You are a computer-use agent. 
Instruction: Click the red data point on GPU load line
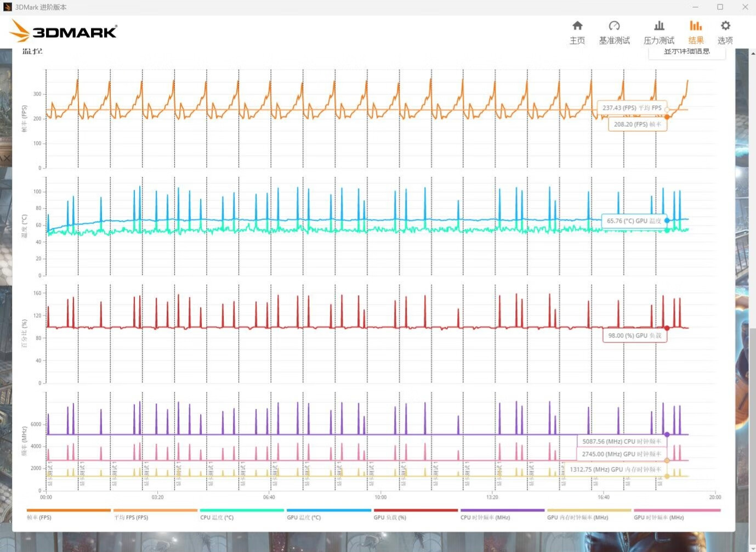coord(667,328)
